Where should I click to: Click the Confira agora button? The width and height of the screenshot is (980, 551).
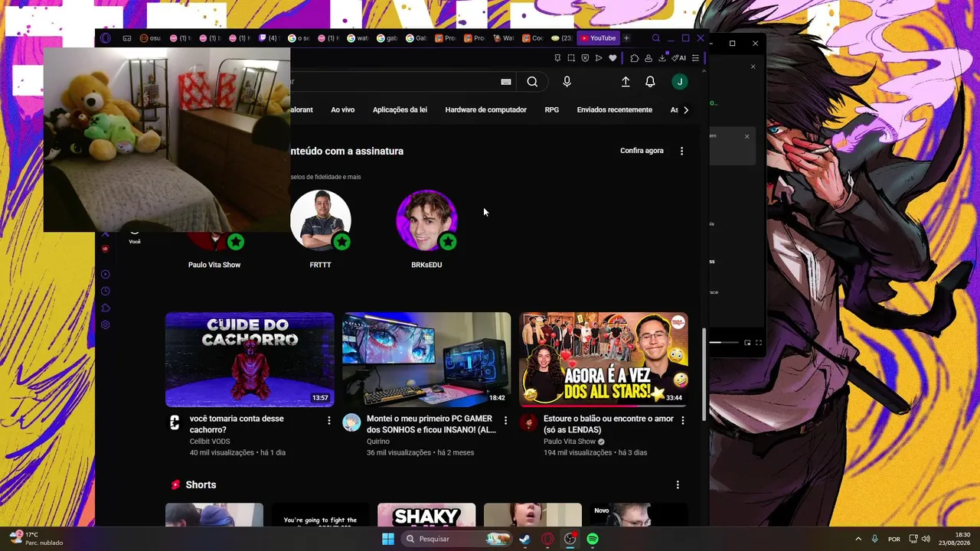642,151
